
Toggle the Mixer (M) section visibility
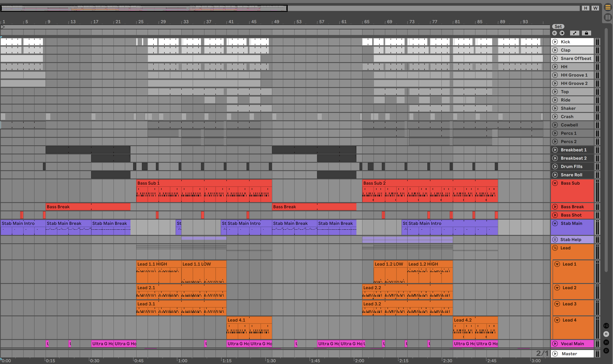(x=606, y=342)
